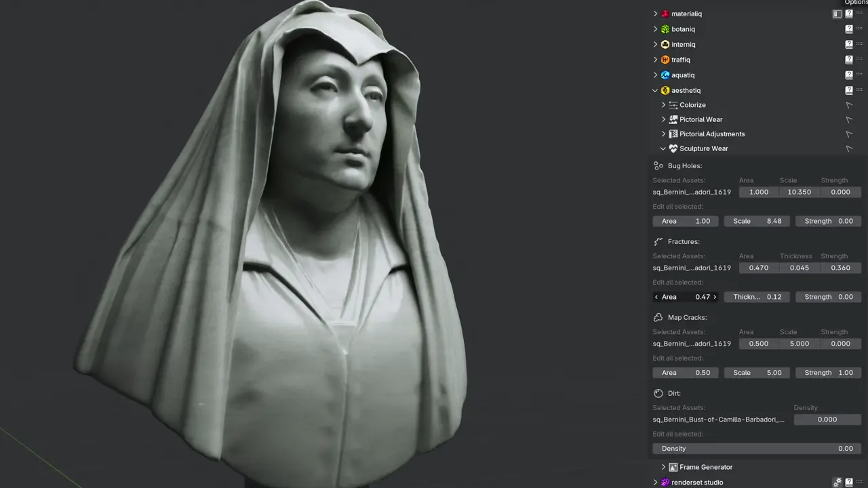
Task: Click Map Cracks asset Scale field 5.000
Action: tap(800, 344)
